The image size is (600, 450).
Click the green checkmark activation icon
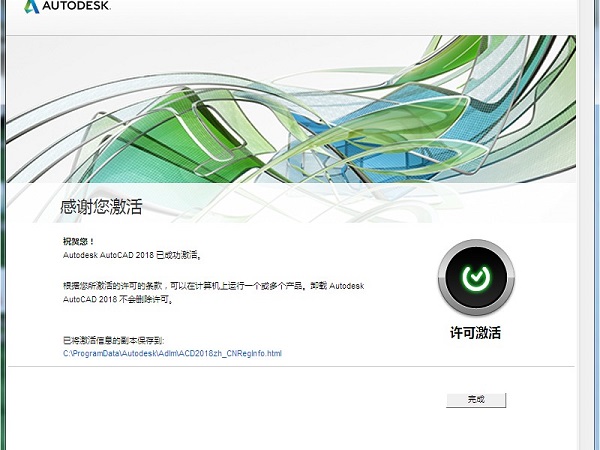(x=476, y=277)
